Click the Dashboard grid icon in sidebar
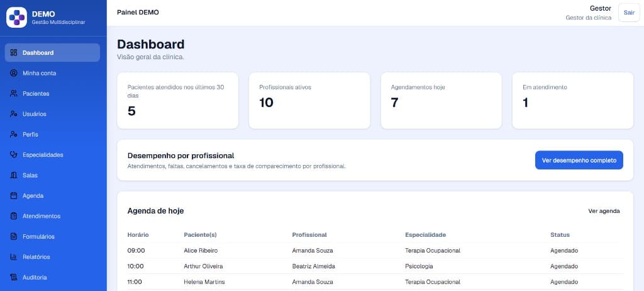This screenshot has width=644, height=291. click(x=14, y=53)
